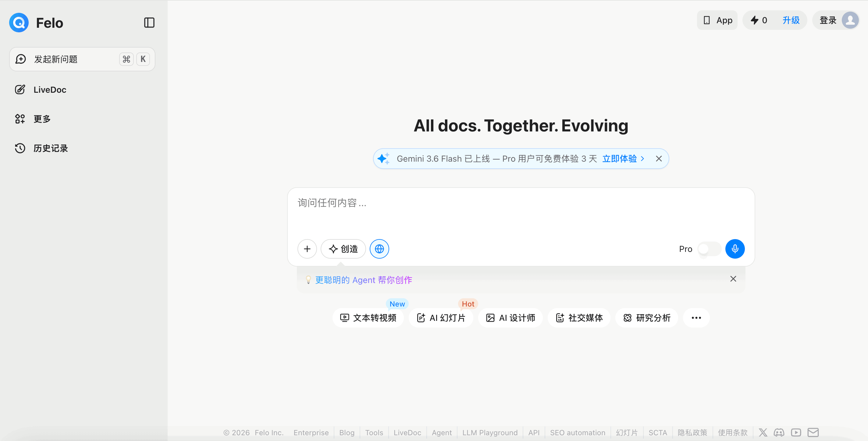
Task: Open Blog footer link
Action: click(x=347, y=432)
